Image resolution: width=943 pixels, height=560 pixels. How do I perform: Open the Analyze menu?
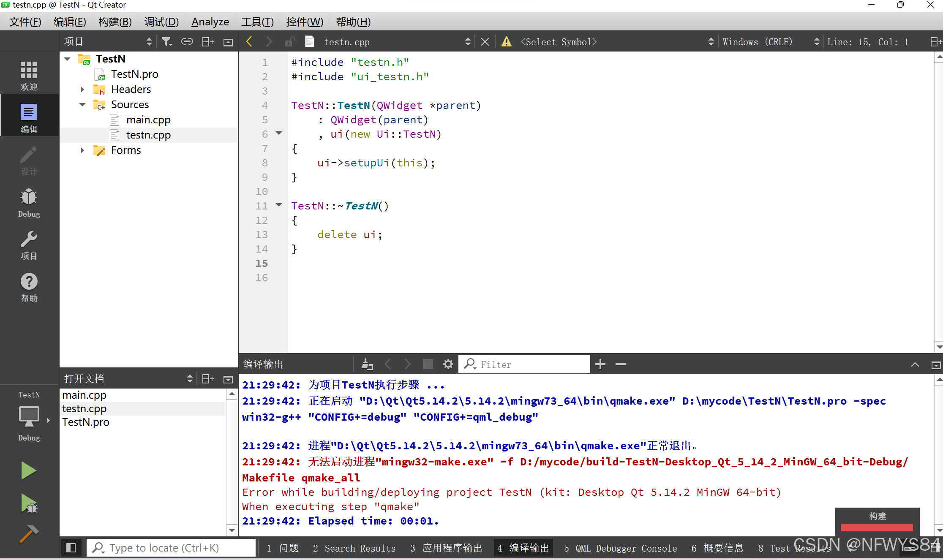pyautogui.click(x=210, y=22)
